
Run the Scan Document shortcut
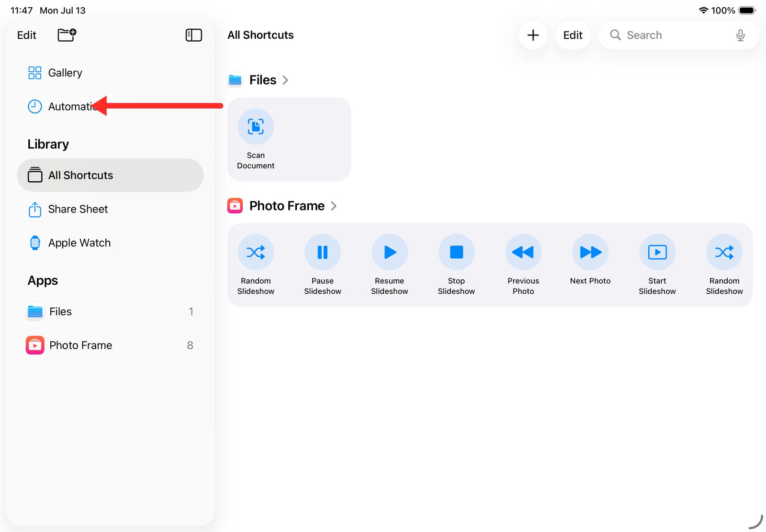(256, 139)
